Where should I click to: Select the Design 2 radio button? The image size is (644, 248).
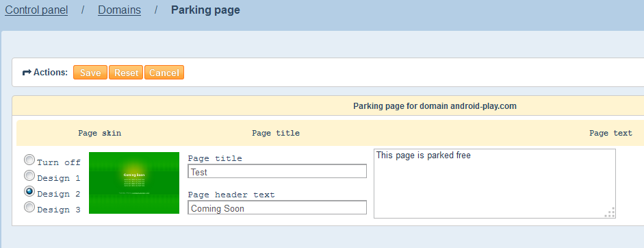(x=29, y=191)
